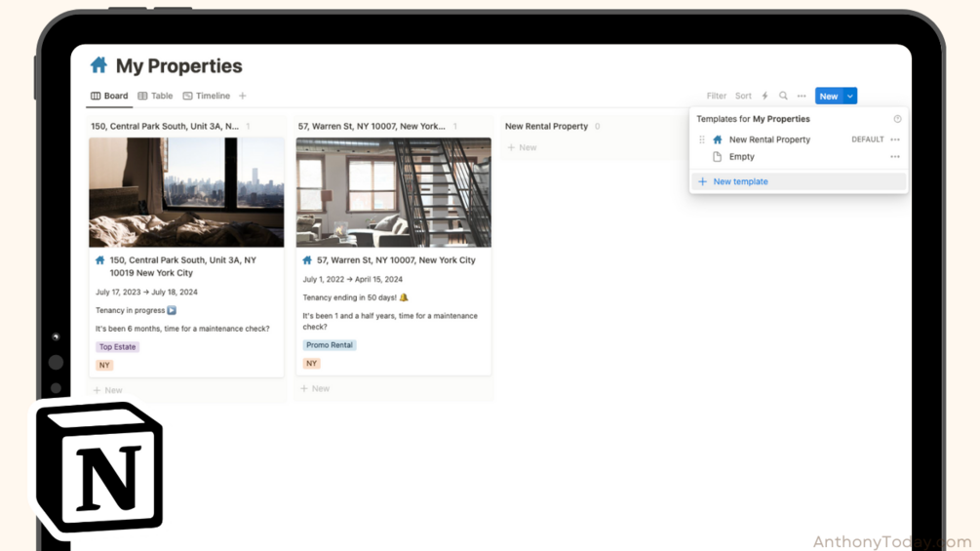Add a new view with the plus icon
Screen dimensions: 980x551
click(243, 96)
